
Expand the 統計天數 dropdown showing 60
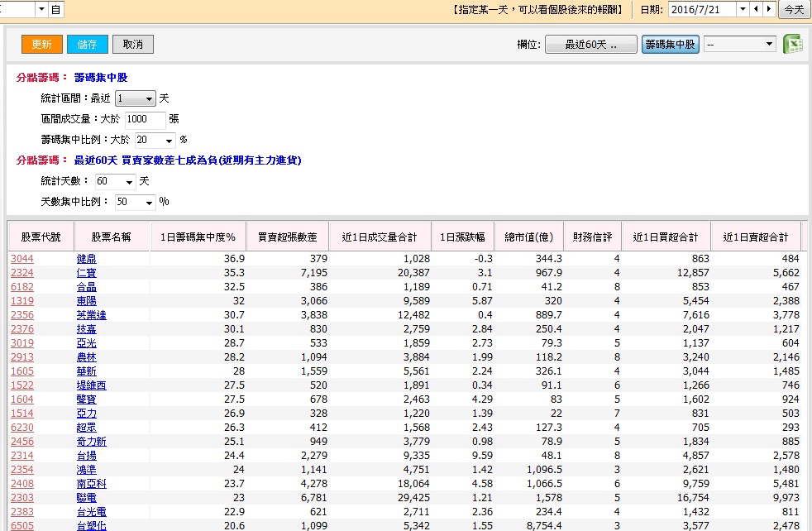pos(130,182)
